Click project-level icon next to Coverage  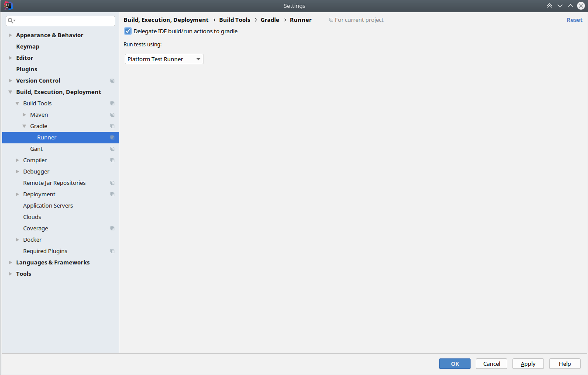[x=112, y=229]
